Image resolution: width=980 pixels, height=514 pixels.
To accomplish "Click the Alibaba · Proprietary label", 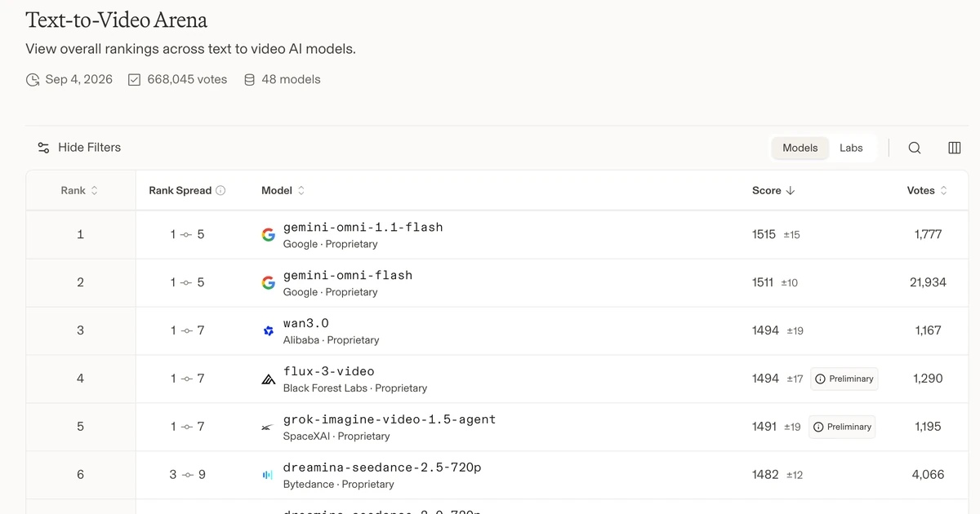I will (331, 340).
